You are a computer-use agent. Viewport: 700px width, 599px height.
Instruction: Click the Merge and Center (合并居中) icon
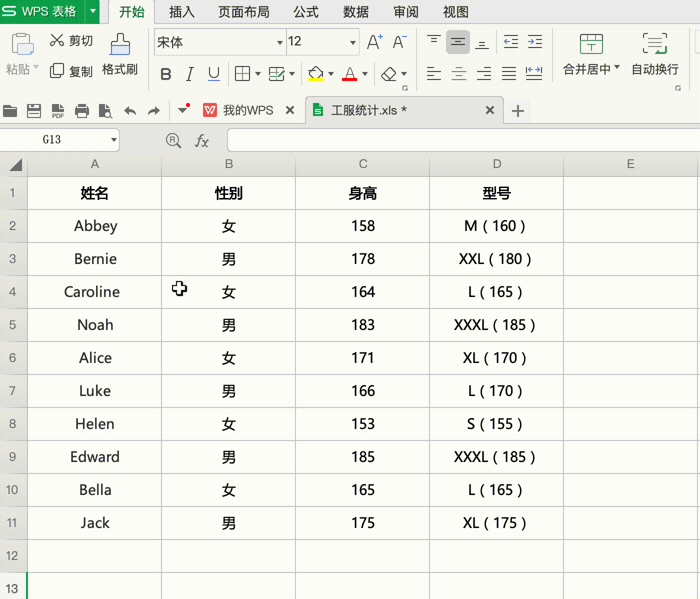(x=591, y=44)
